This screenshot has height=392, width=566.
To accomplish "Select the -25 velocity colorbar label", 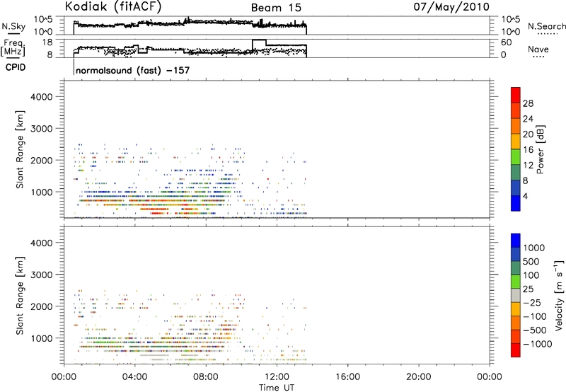I will point(532,303).
